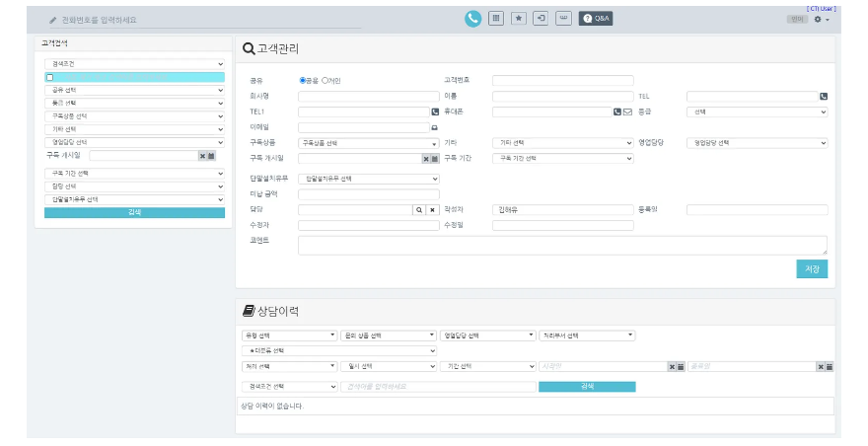Open the dial pad grid icon
Image resolution: width=868 pixels, height=446 pixels.
point(496,18)
